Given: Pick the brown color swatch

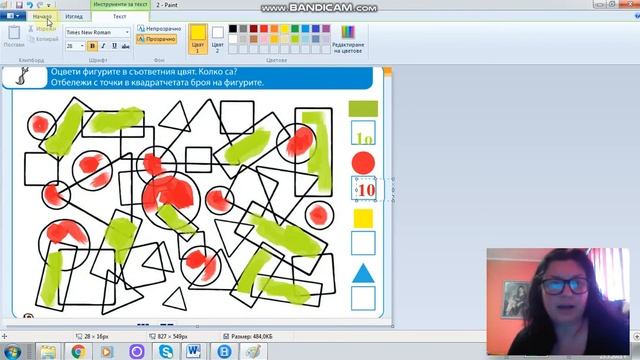Looking at the screenshot, I should tap(253, 39).
